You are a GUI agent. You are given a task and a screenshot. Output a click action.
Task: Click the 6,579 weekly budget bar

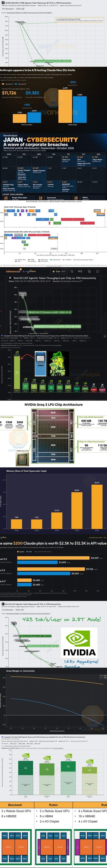tap(65, 106)
